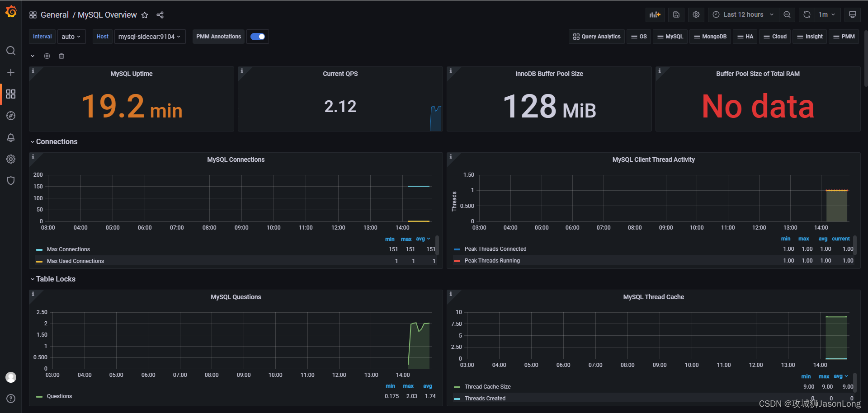Open MySQL Uptime panel title menu
The height and width of the screenshot is (413, 868).
132,74
